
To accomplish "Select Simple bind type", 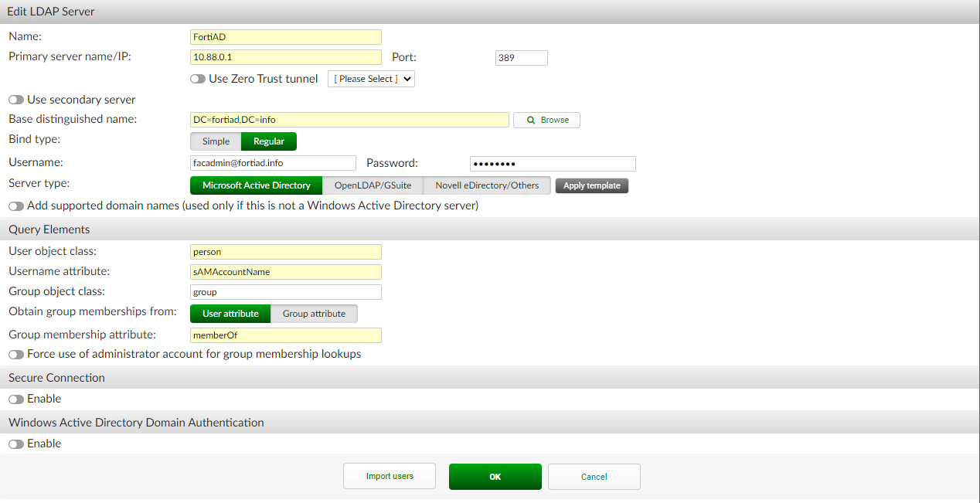I will pyautogui.click(x=216, y=141).
